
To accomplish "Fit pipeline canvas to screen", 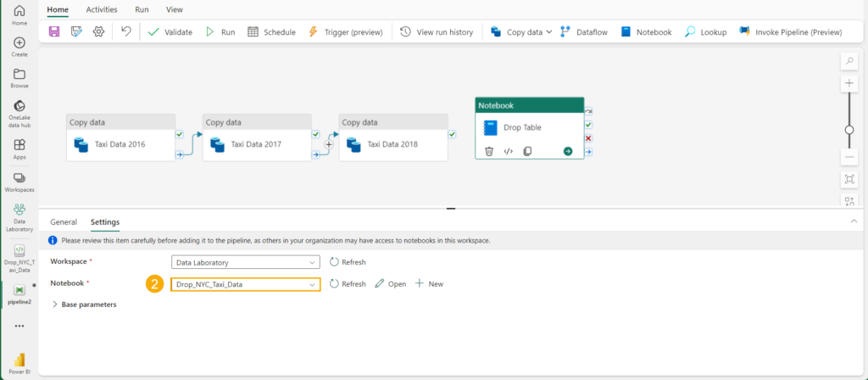I will coord(849,179).
